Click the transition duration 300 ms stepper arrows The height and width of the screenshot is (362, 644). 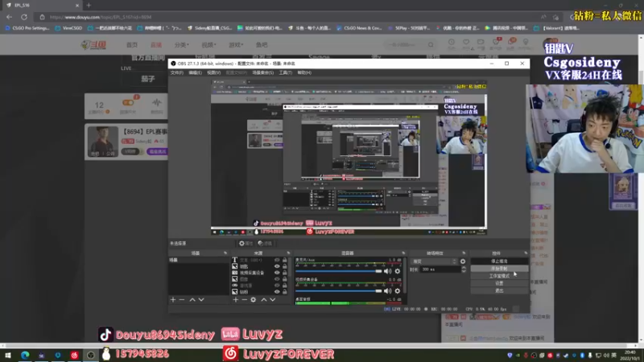(x=464, y=269)
